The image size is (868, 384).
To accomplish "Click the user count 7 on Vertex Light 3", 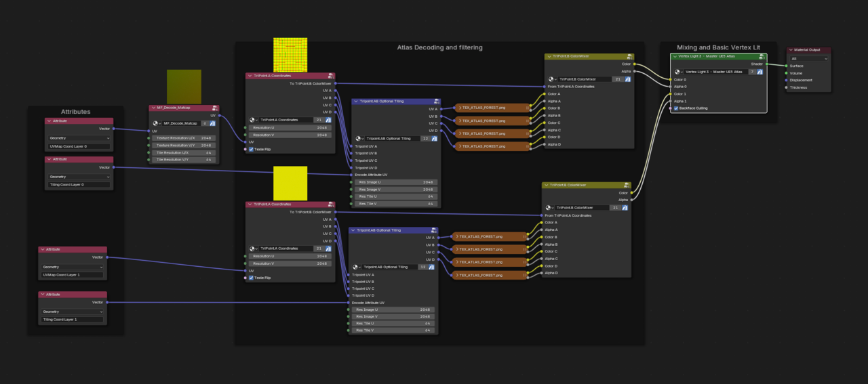I will 751,71.
